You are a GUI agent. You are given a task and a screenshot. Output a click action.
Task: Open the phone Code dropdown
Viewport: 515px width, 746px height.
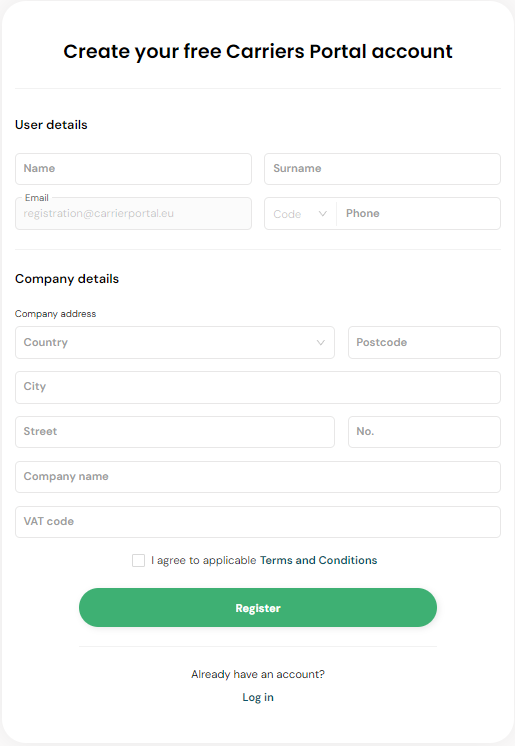pyautogui.click(x=300, y=214)
